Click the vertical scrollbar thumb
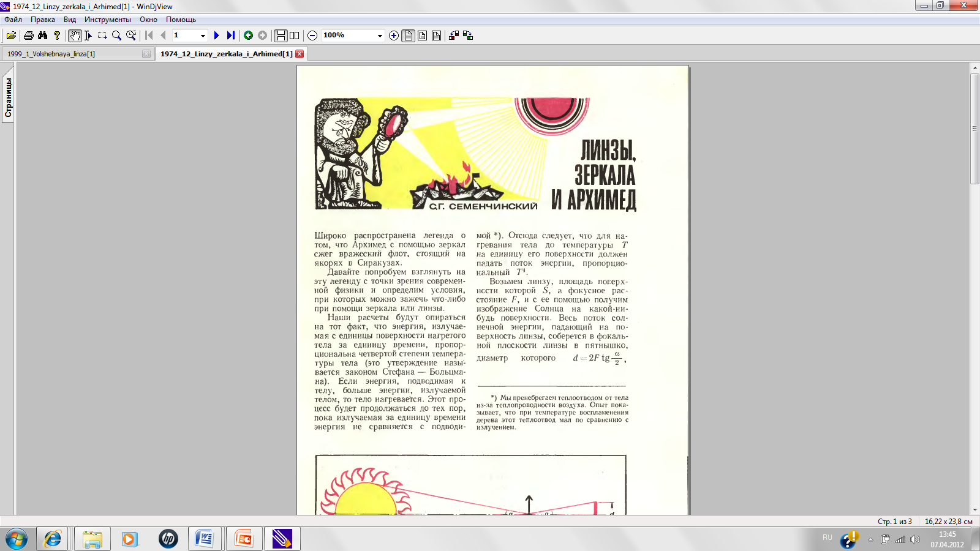This screenshot has width=980, height=551. pos(974,129)
